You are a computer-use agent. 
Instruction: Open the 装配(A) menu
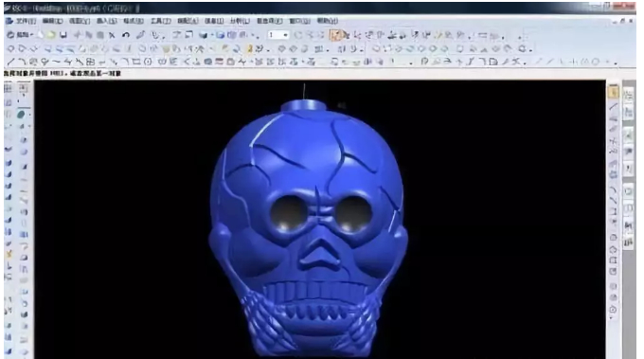coord(188,21)
